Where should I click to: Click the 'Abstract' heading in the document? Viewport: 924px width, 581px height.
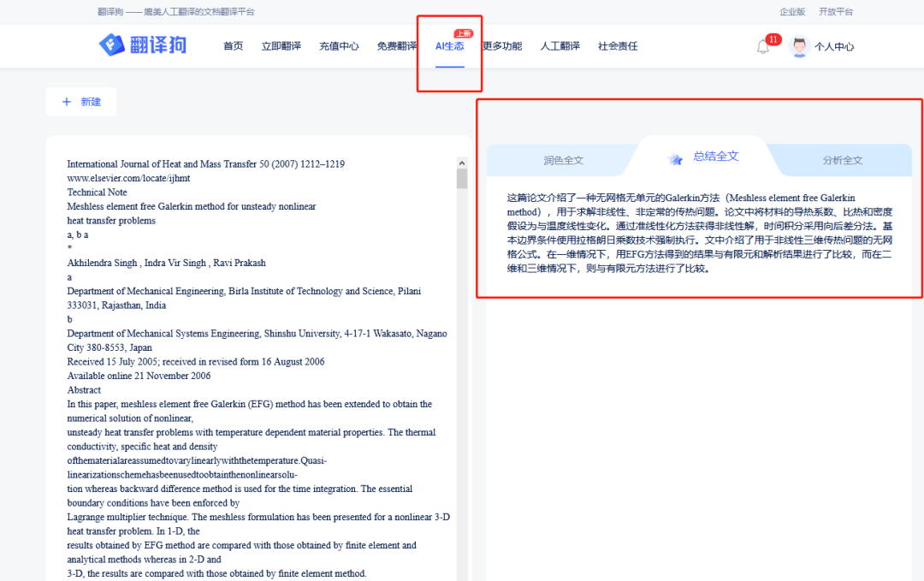84,390
